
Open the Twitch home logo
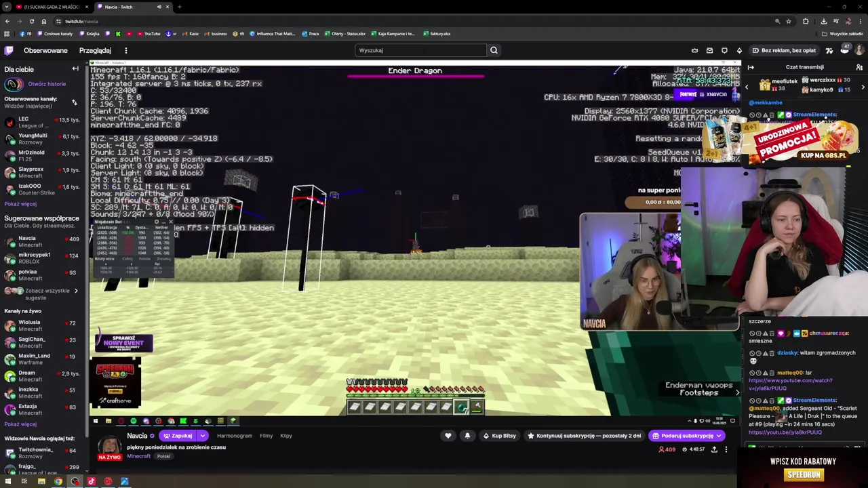[9, 50]
